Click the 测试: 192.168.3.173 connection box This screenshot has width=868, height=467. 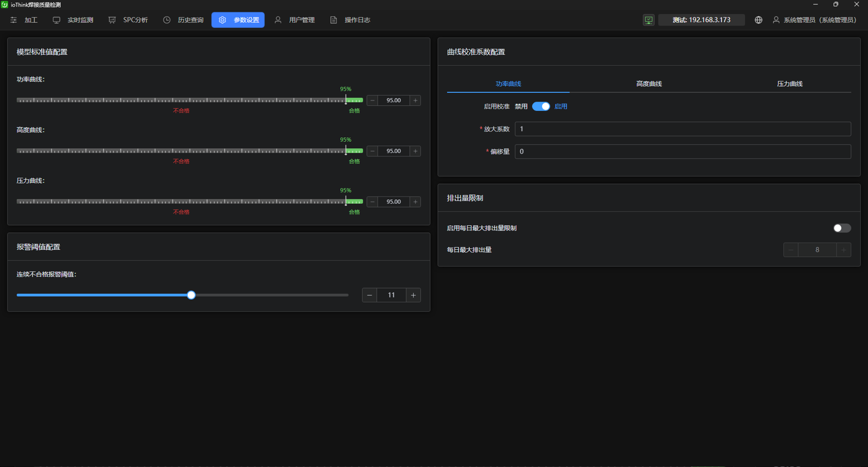701,20
